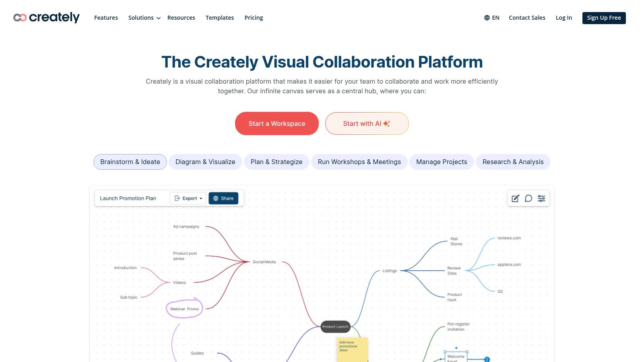
Task: Click the Guides node
Action: click(x=197, y=353)
